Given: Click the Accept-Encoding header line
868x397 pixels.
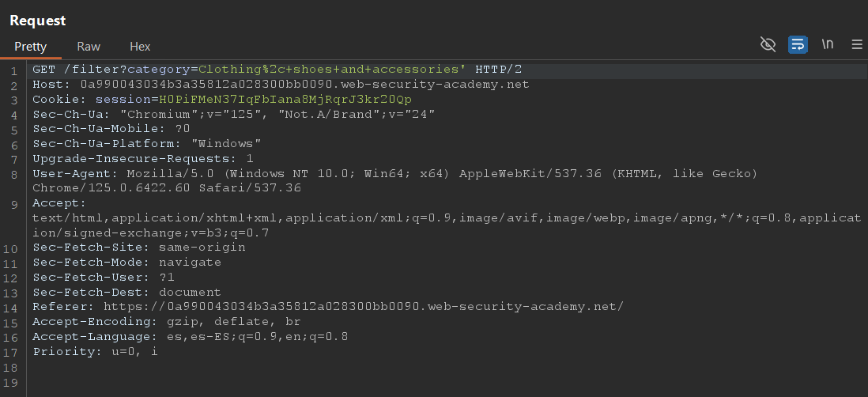Looking at the screenshot, I should [x=167, y=322].
